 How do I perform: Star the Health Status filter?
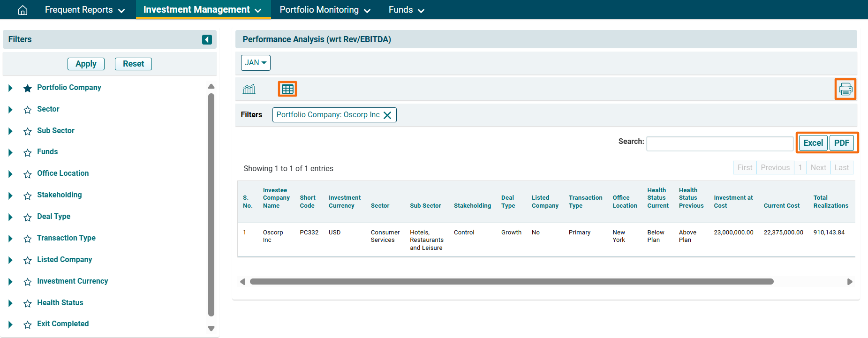[x=28, y=303]
